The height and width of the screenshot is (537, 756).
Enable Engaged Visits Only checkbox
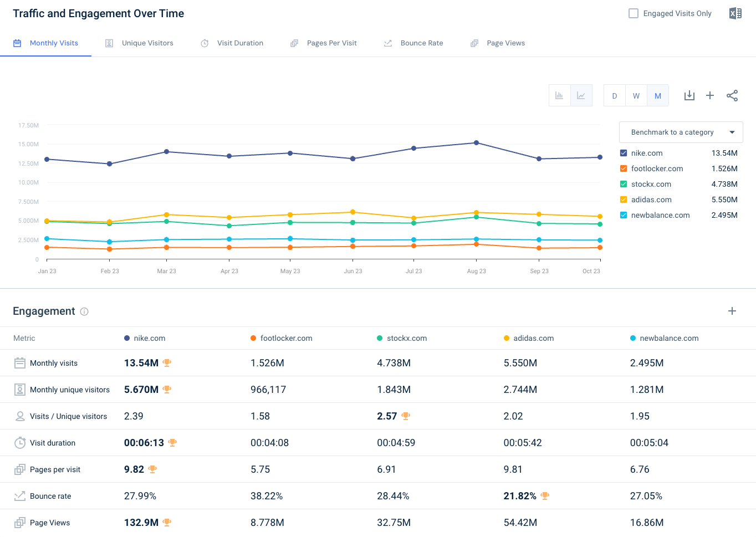[x=634, y=13]
